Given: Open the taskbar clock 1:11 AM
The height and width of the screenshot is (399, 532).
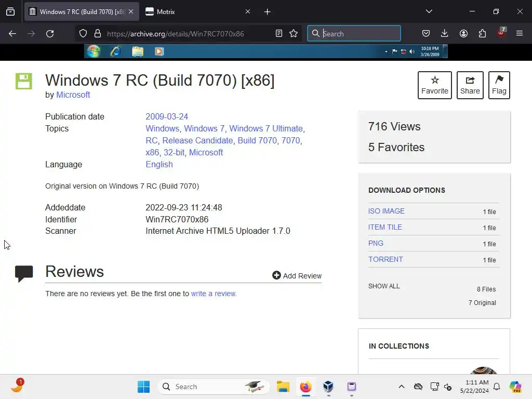Looking at the screenshot, I should pos(474,387).
